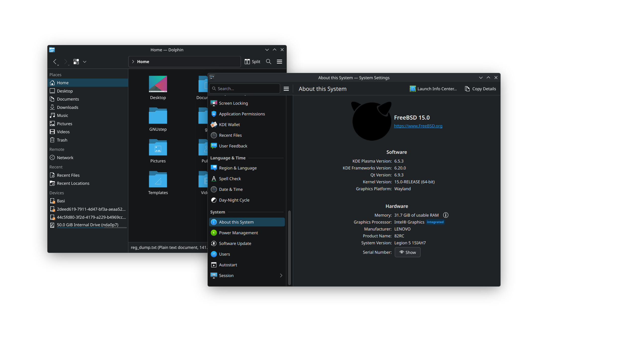Open the view mode dropdown arrow
Viewport: 644px width, 362px height.
(85, 62)
